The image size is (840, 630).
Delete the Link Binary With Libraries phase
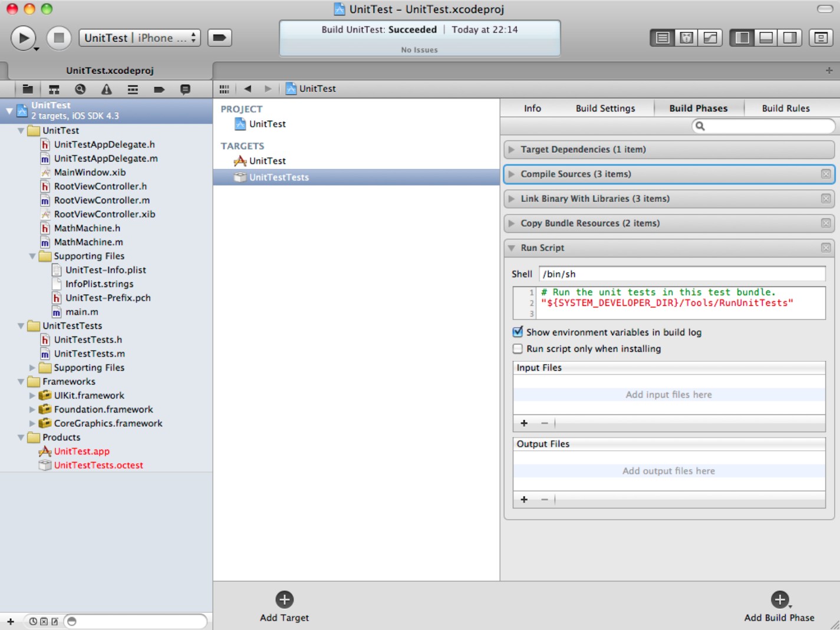(x=826, y=199)
